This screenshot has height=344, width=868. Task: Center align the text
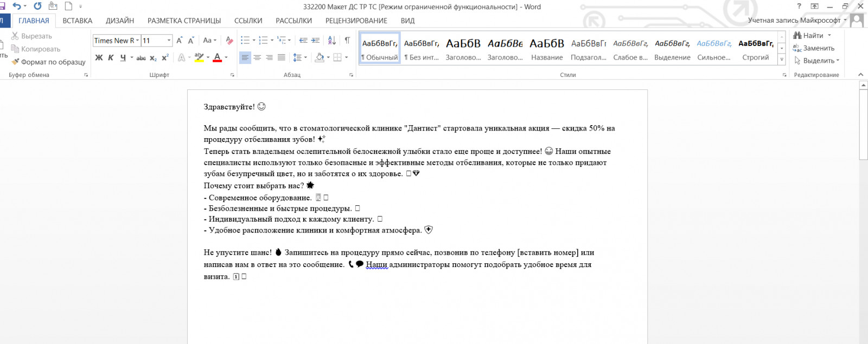257,57
